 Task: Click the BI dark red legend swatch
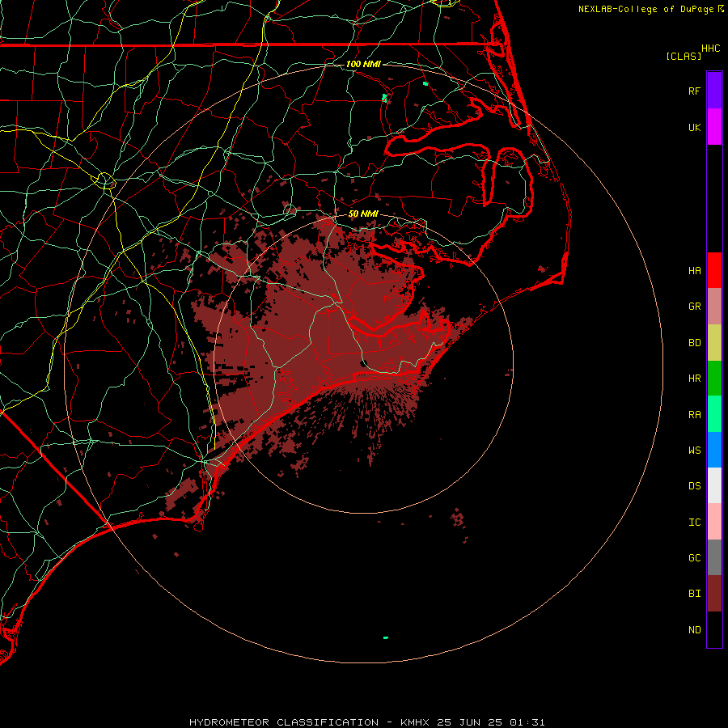point(714,594)
